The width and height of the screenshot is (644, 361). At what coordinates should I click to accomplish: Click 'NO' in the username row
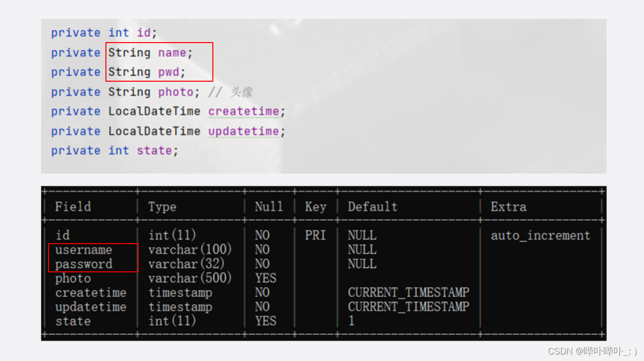click(262, 250)
